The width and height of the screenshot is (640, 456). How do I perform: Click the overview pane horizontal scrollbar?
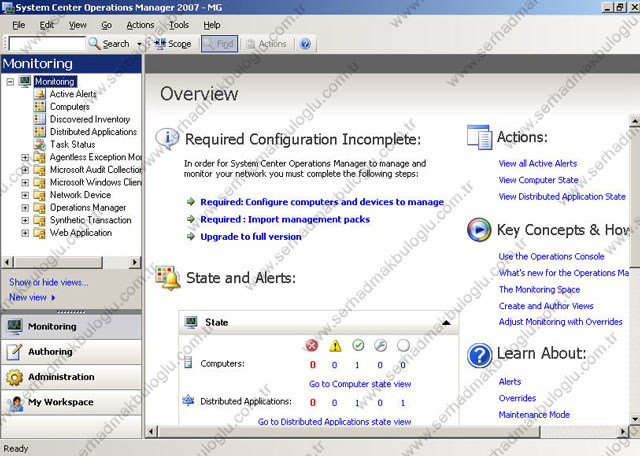[387, 432]
